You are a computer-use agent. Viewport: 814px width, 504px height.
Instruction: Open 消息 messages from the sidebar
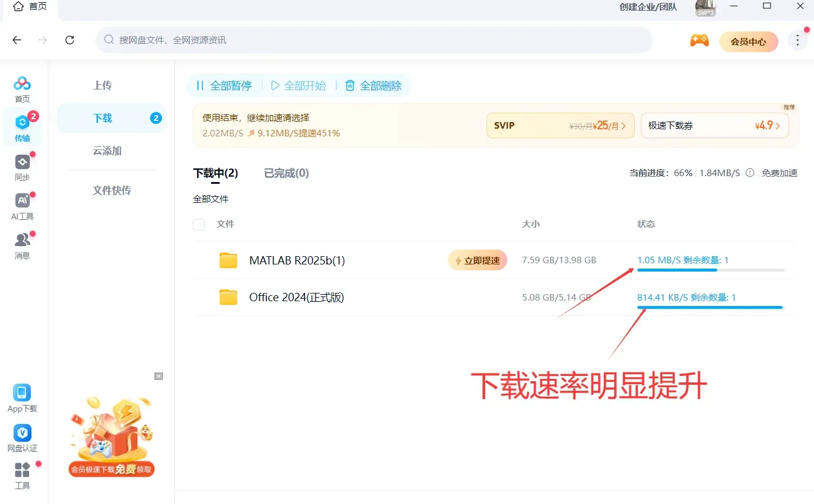click(22, 244)
